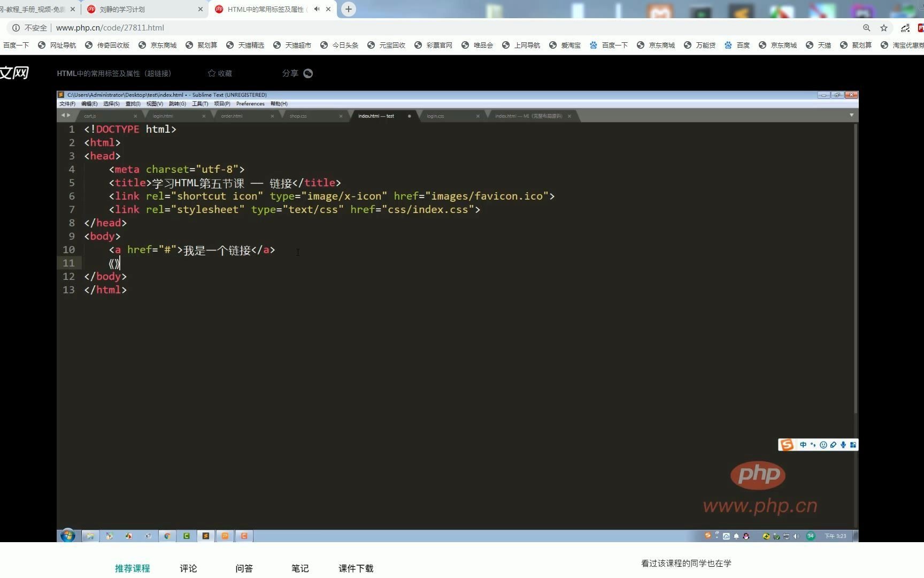Open the page zoom magnifier icon

pyautogui.click(x=866, y=28)
